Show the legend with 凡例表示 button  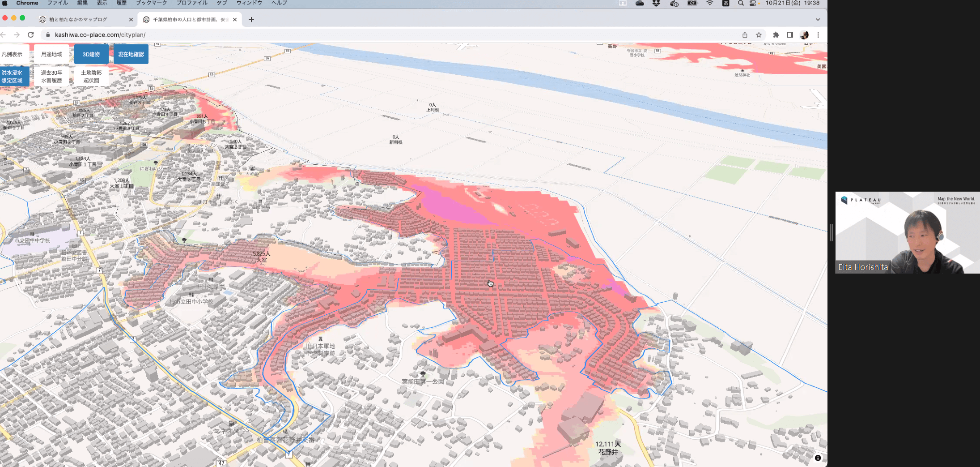[12, 54]
